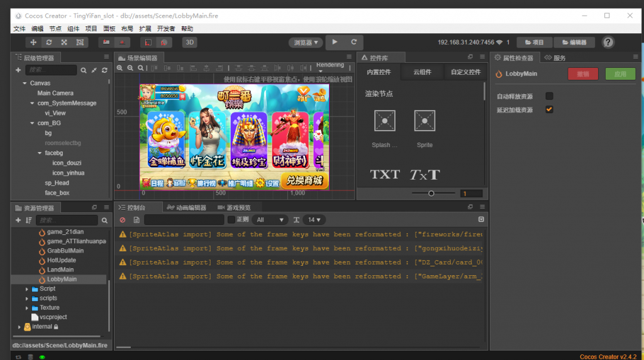Collapse the com_SystemMessage node
The width and height of the screenshot is (644, 360).
click(x=32, y=103)
